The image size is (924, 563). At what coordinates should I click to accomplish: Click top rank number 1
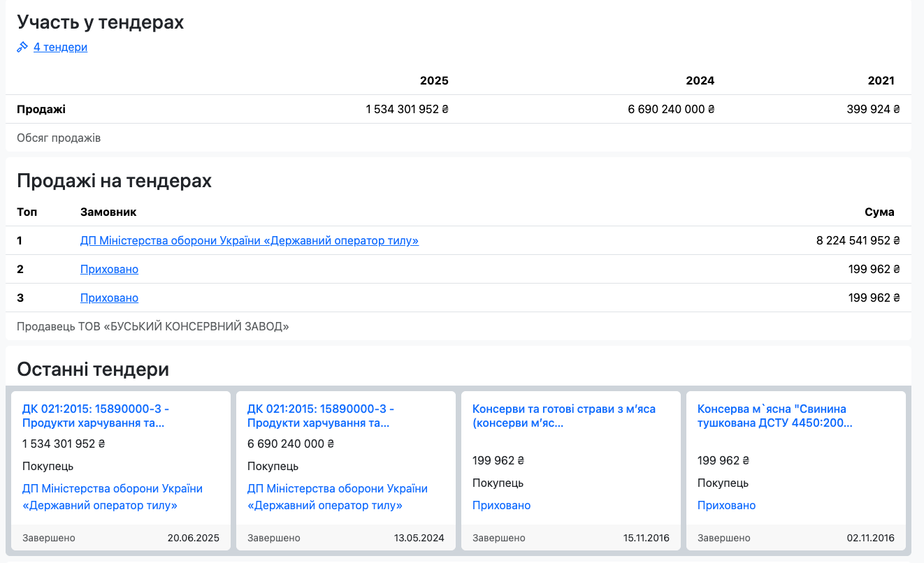(20, 240)
